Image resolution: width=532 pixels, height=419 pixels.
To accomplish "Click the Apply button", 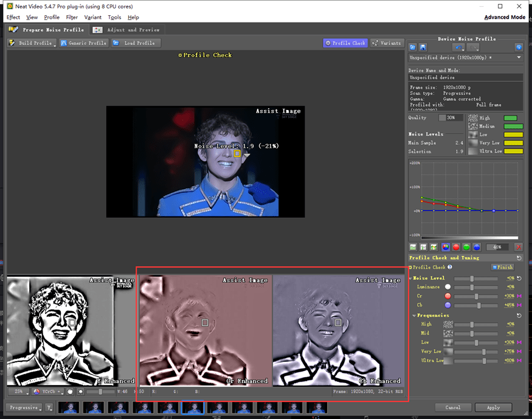I will pos(493,407).
